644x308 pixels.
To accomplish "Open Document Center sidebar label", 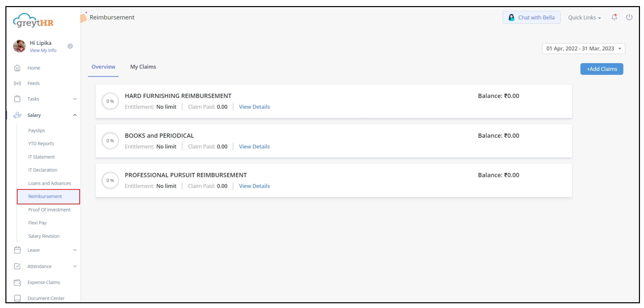I will tap(46, 298).
